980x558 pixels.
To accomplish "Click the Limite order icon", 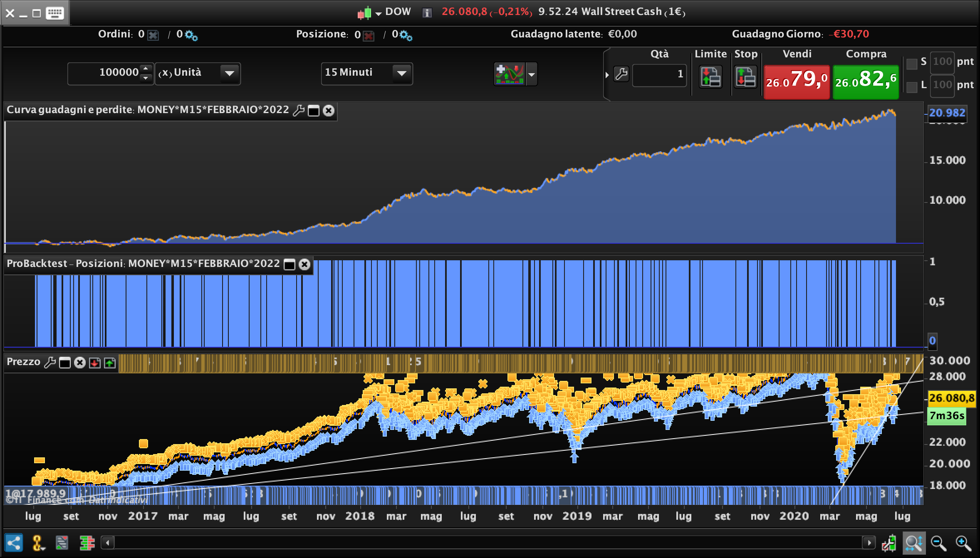I will (x=710, y=77).
